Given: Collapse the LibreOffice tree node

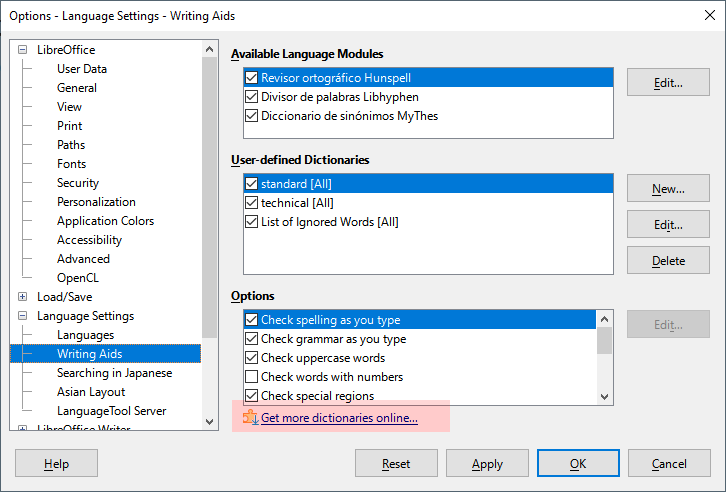Looking at the screenshot, I should click(22, 50).
